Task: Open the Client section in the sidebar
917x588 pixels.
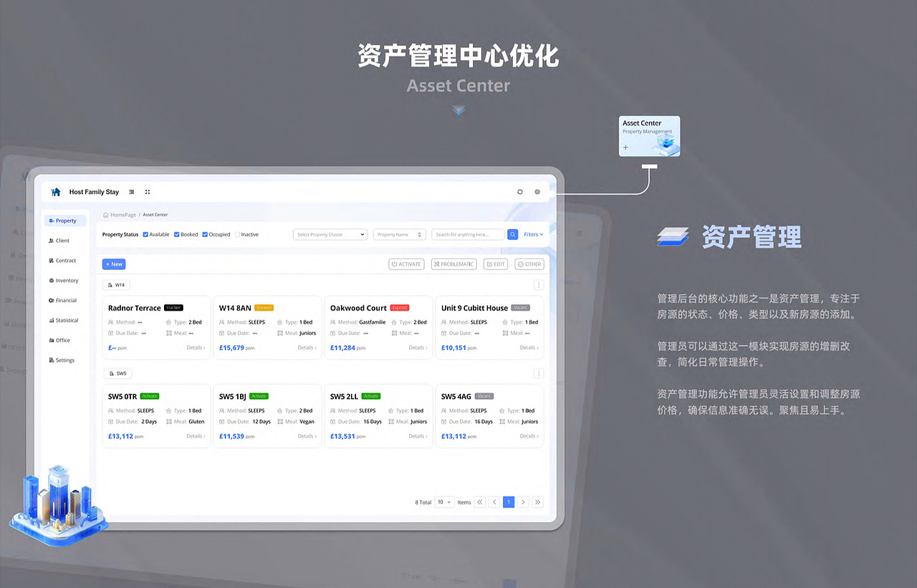Action: click(x=60, y=240)
